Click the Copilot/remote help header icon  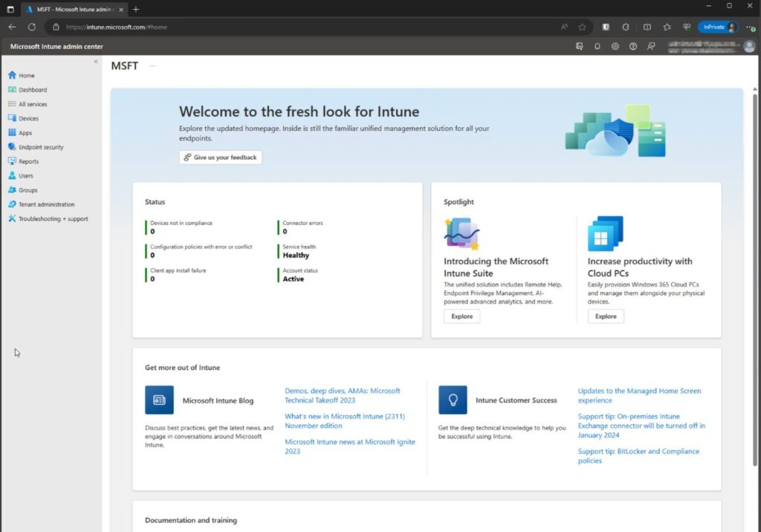pos(580,46)
